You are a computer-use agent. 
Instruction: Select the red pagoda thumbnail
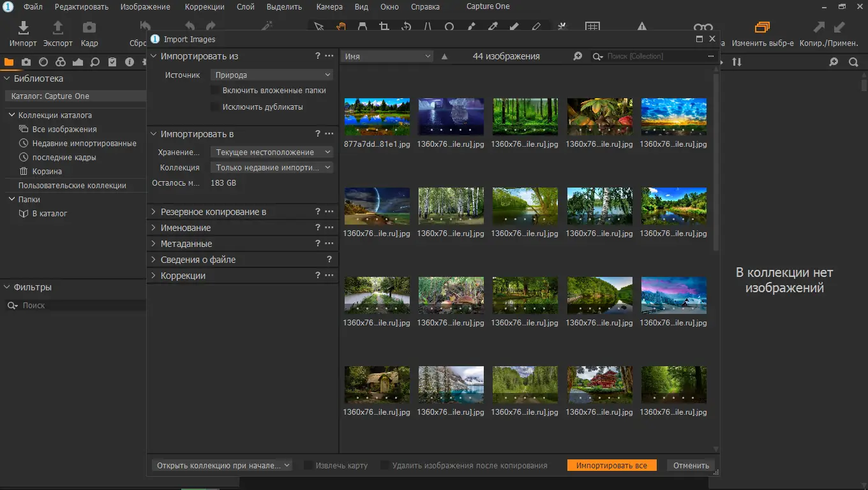pyautogui.click(x=599, y=384)
